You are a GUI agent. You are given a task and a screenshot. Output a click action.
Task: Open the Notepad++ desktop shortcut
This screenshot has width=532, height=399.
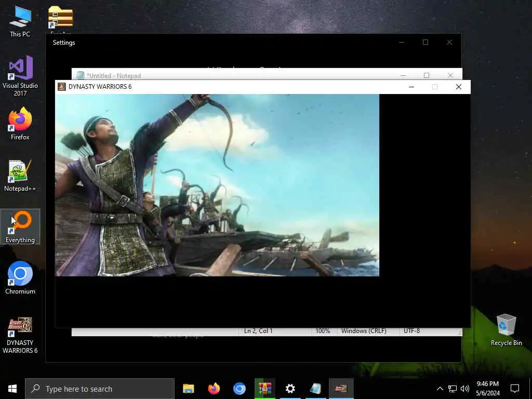pyautogui.click(x=20, y=176)
